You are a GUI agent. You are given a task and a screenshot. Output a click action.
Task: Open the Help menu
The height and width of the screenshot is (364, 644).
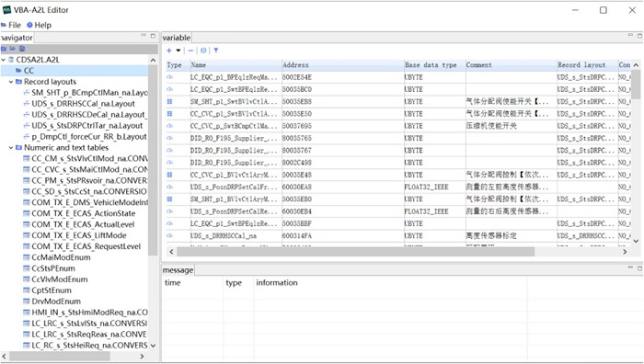click(40, 25)
